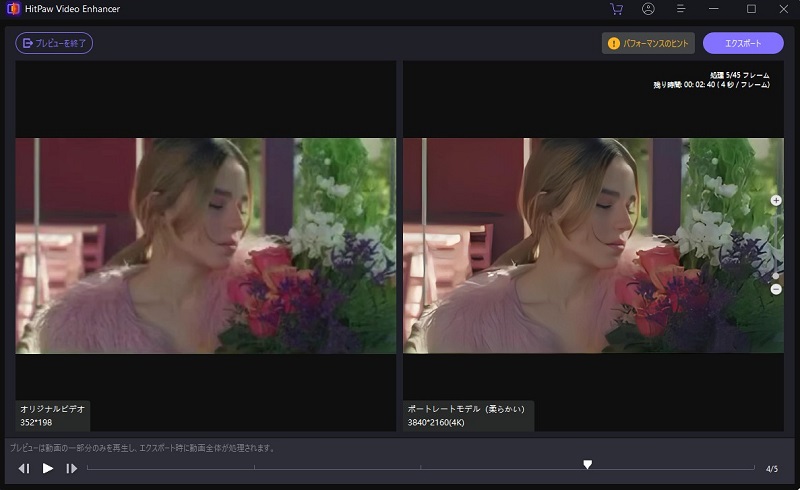The width and height of the screenshot is (800, 490).
Task: Click the 残り時間 remaining time text
Action: (712, 85)
